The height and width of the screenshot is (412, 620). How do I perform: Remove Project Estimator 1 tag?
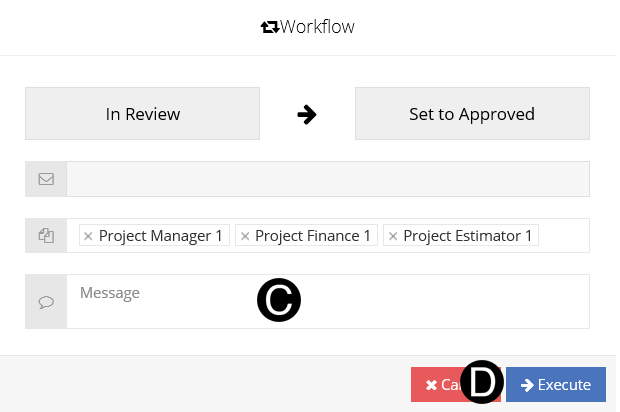tap(393, 236)
